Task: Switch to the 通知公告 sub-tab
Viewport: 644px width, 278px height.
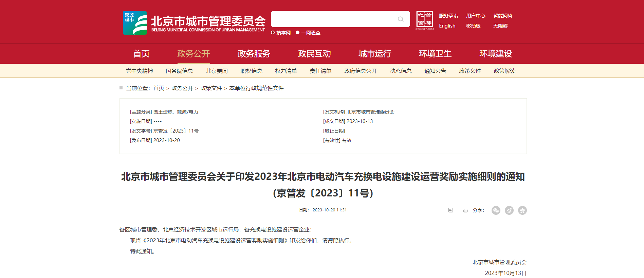Action: pyautogui.click(x=435, y=71)
